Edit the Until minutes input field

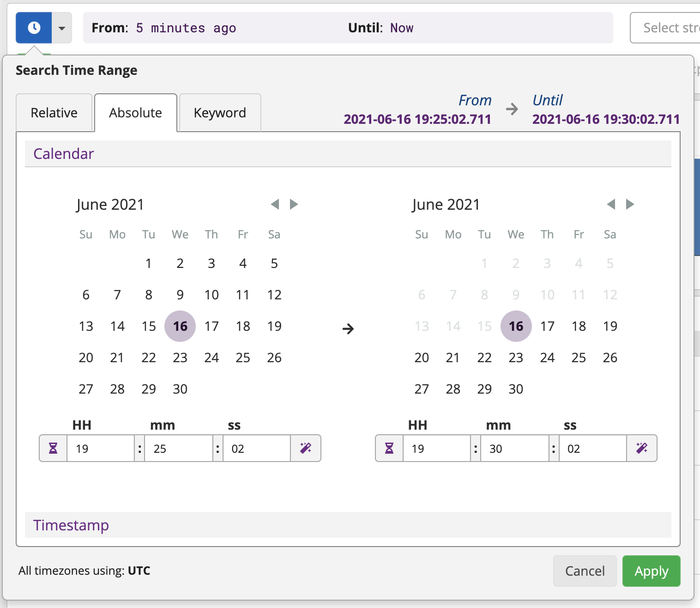click(x=514, y=448)
